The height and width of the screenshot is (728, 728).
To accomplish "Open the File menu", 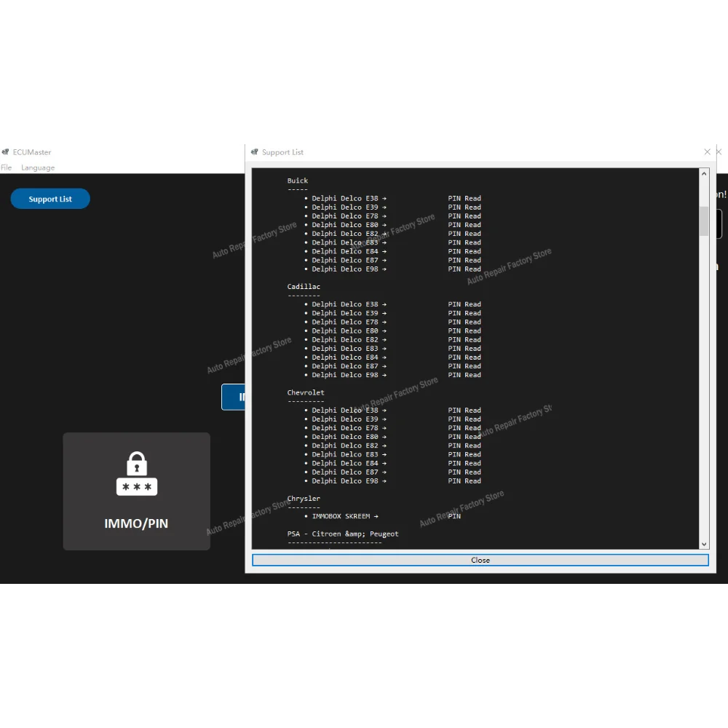I will click(x=6, y=167).
